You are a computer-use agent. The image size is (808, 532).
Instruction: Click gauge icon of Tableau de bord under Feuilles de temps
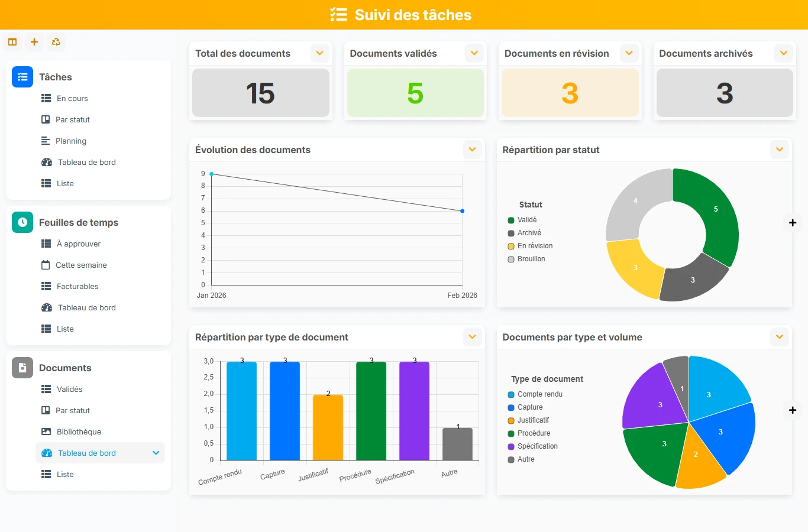(47, 307)
